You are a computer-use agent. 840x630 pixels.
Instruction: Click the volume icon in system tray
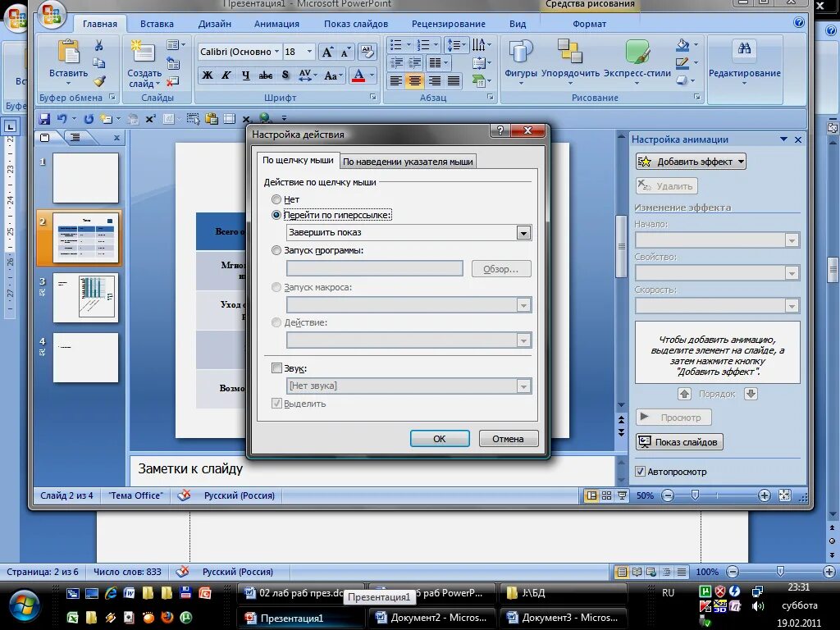(757, 606)
